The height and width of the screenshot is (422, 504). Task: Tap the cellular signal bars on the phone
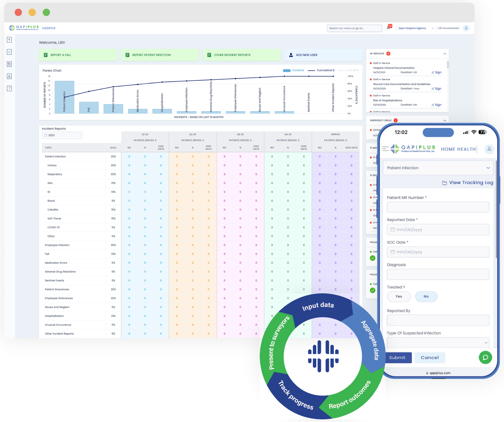(466, 132)
